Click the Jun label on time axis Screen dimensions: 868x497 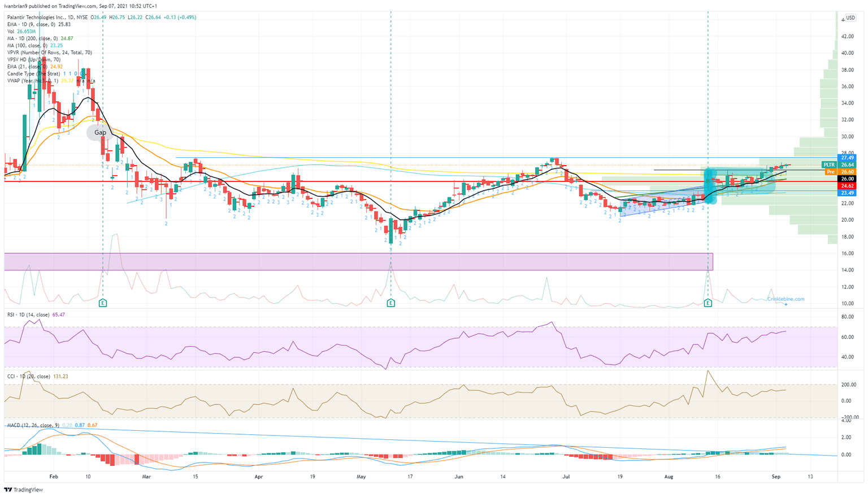[x=459, y=477]
